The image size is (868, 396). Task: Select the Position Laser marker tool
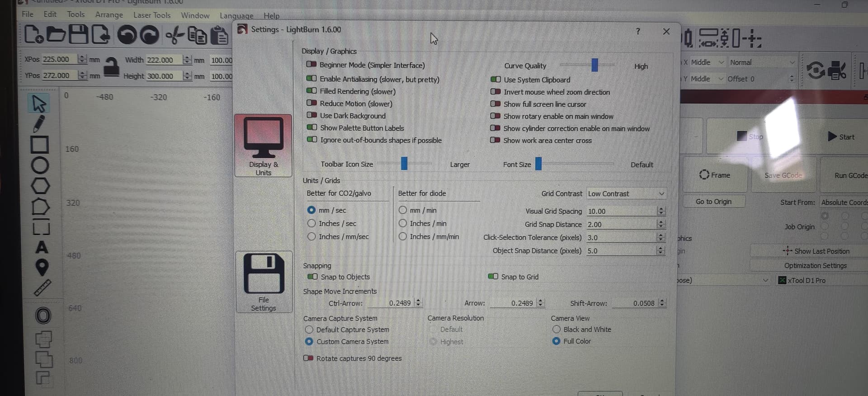[x=42, y=267]
